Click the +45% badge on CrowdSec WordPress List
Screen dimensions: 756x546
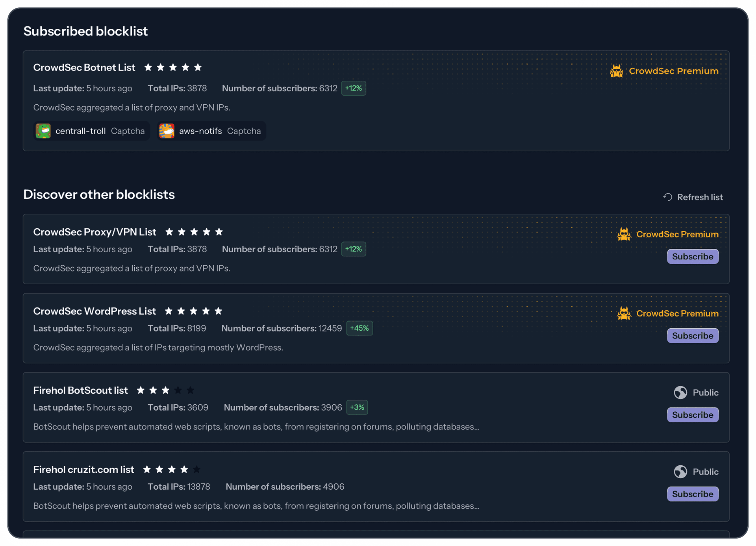pos(359,328)
